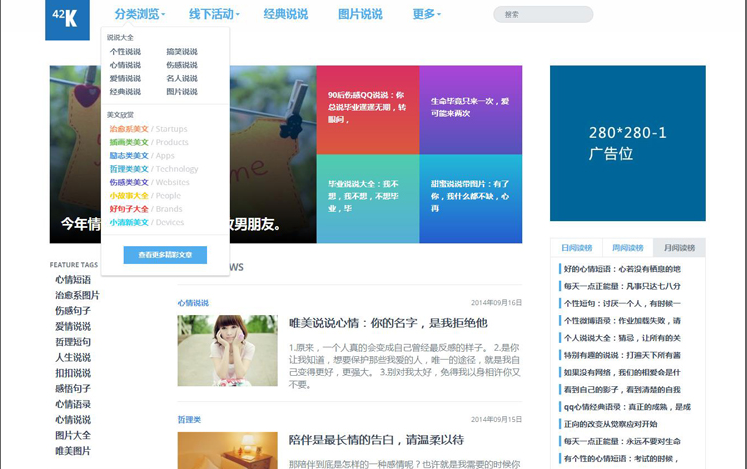The image size is (747, 469).
Task: Click the 心情语录 feature tag
Action: 73,404
